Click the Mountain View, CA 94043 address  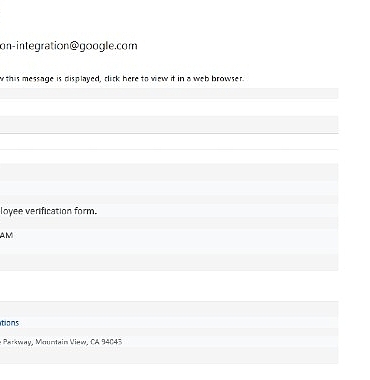61,342
